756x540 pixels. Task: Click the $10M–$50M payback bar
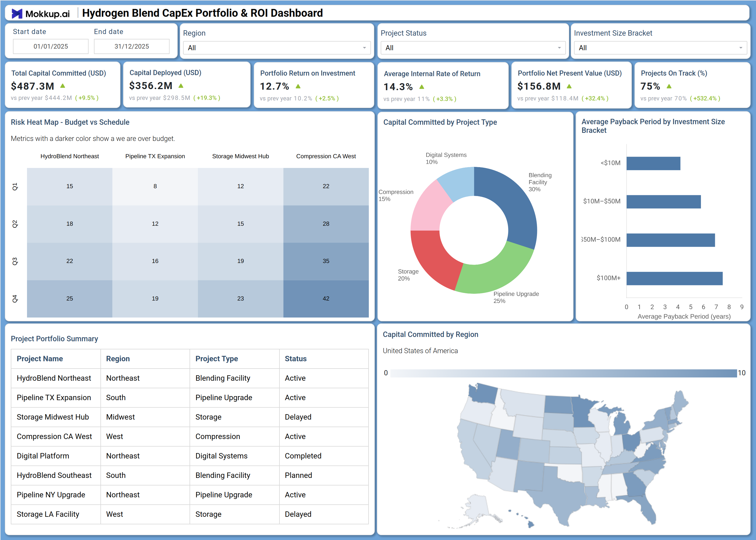point(664,201)
